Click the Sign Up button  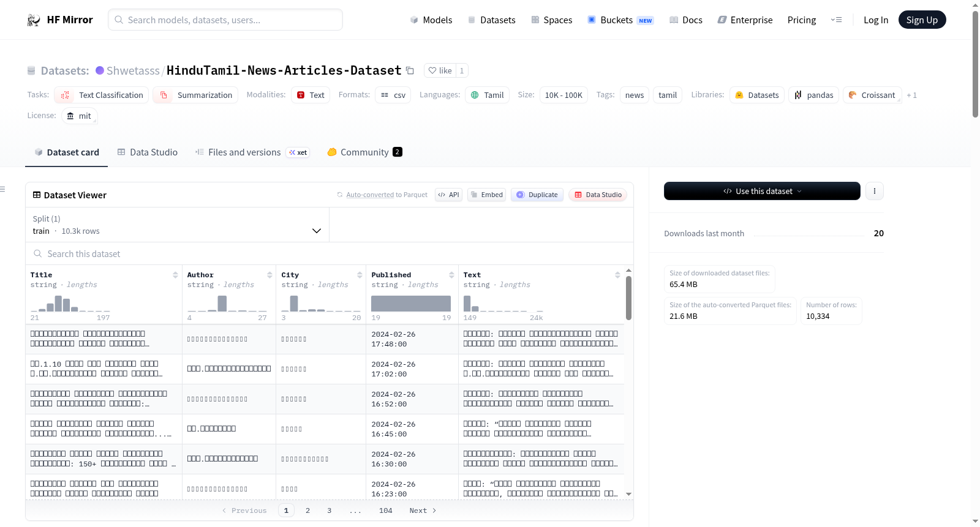(x=922, y=20)
